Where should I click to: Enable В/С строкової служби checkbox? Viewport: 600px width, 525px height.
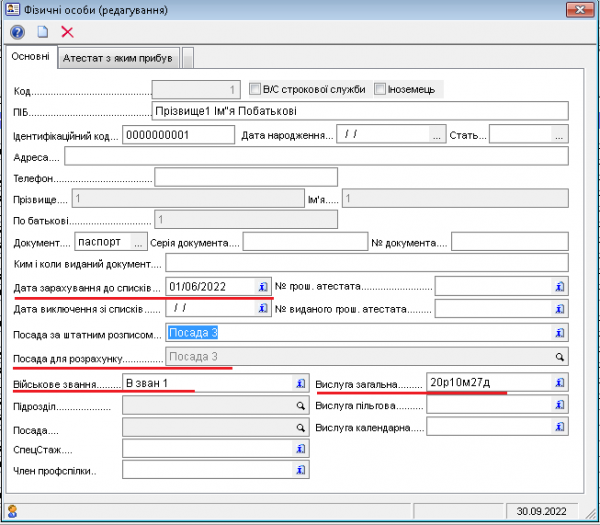(254, 89)
